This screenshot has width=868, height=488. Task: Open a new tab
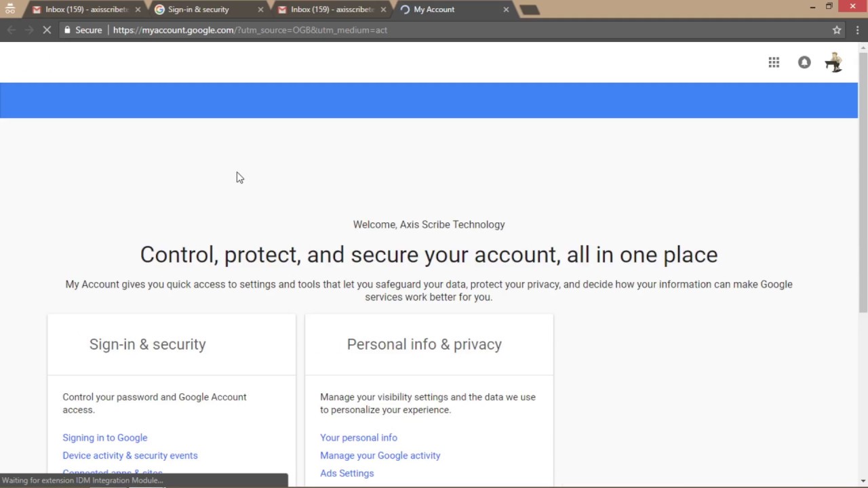coord(530,9)
